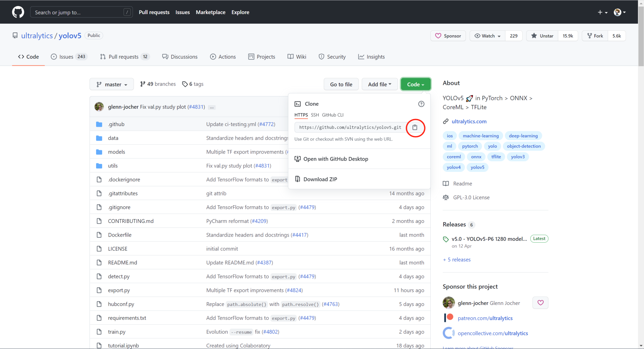Screen dimensions: 644x349
Task: Toggle the green Code dropdown
Action: click(416, 85)
